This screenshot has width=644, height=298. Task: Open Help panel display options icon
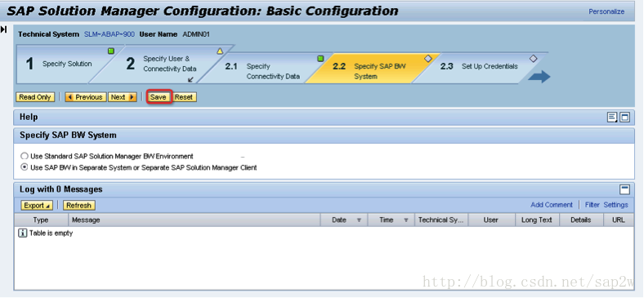pos(612,118)
